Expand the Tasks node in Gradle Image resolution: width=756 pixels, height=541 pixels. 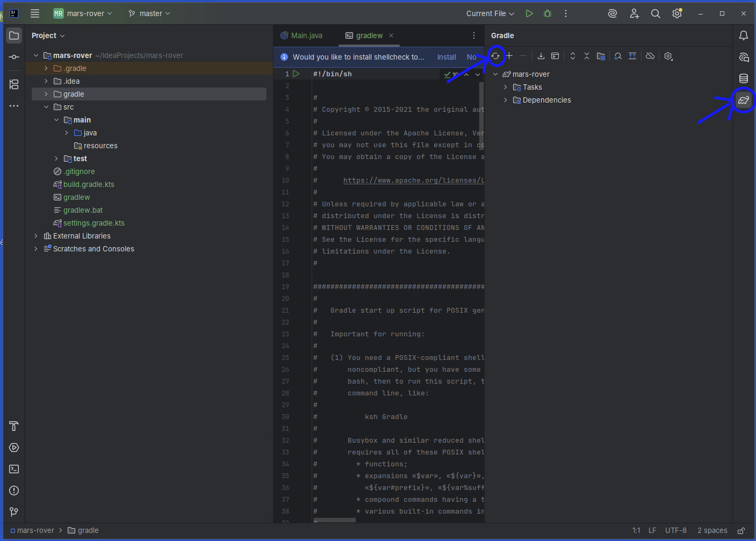point(506,87)
